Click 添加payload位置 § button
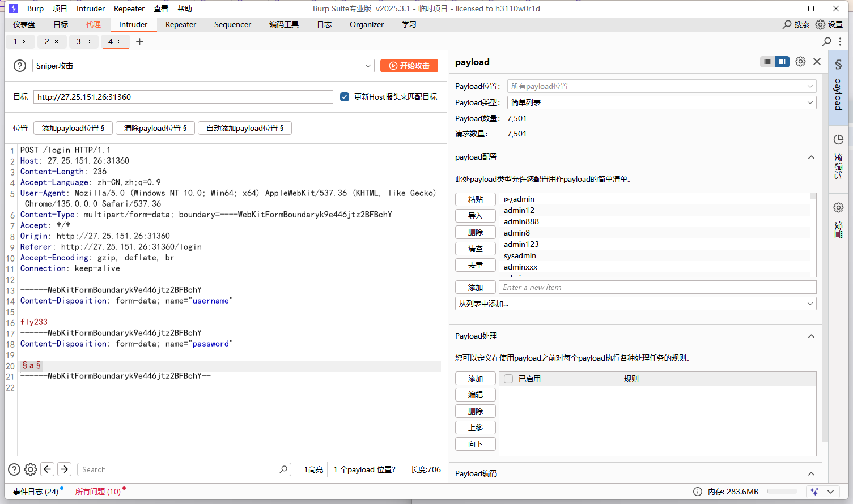The width and height of the screenshot is (853, 504). point(73,128)
